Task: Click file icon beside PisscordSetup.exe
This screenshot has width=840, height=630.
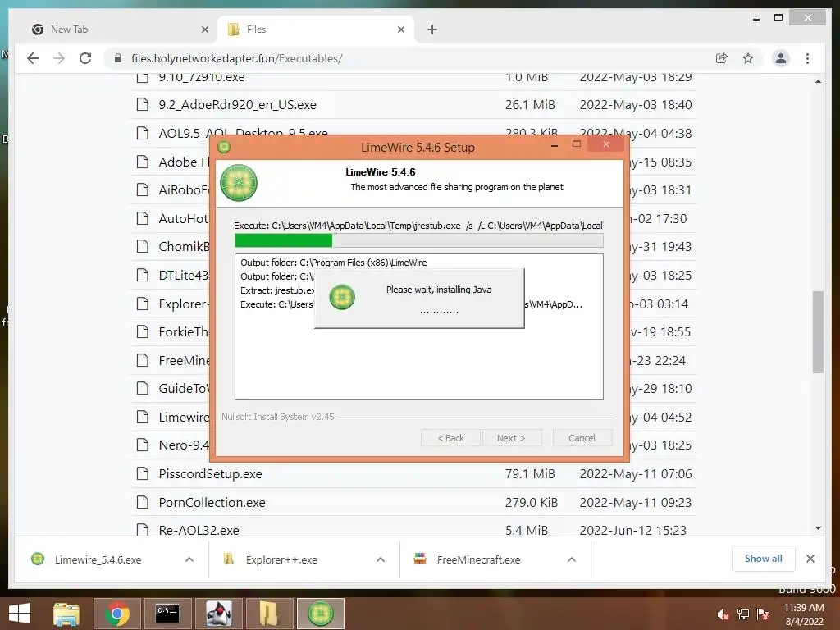Action: [x=142, y=473]
